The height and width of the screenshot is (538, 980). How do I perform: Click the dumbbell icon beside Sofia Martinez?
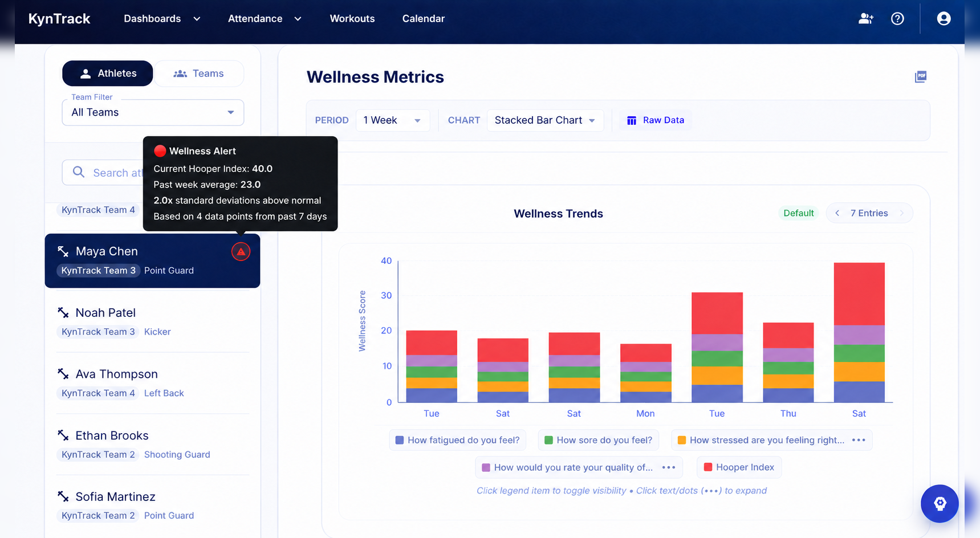(x=63, y=496)
